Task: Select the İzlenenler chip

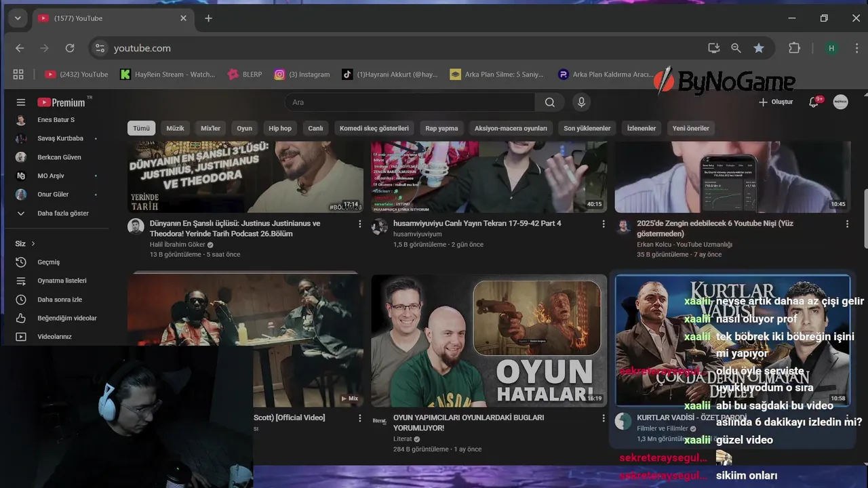Action: click(642, 128)
